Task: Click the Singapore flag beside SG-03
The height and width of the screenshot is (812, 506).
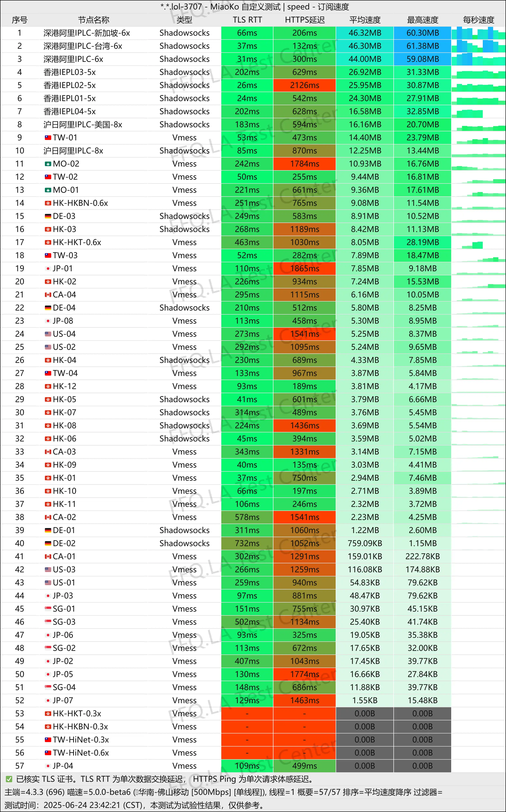Action: 48,622
